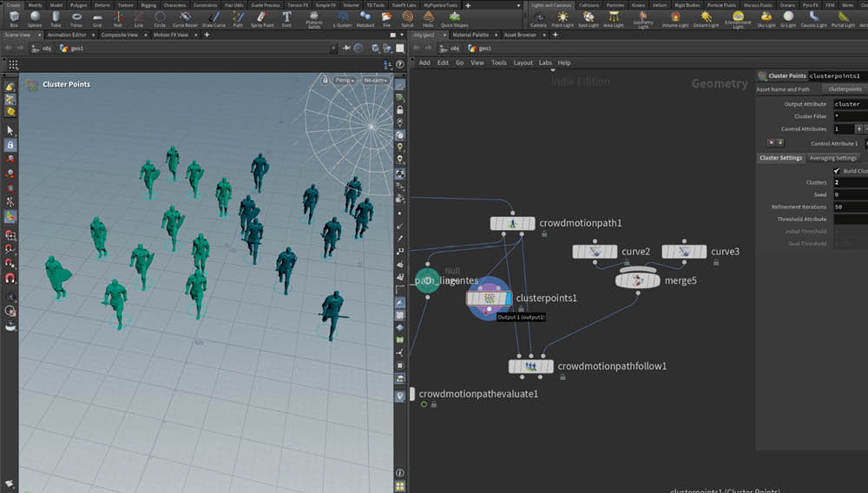Select the Sphere shelf tool

35,17
